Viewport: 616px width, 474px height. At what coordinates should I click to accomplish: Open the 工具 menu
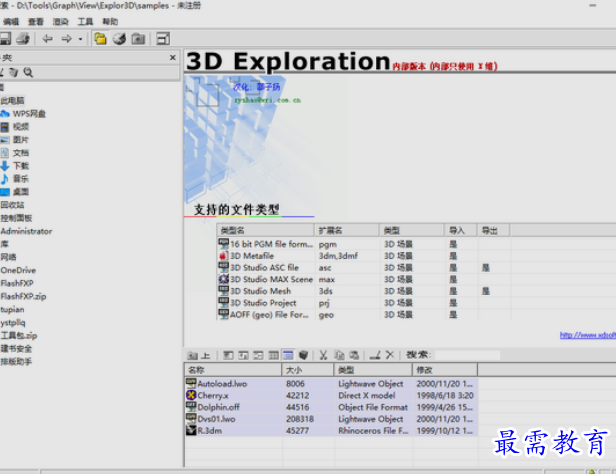point(85,22)
